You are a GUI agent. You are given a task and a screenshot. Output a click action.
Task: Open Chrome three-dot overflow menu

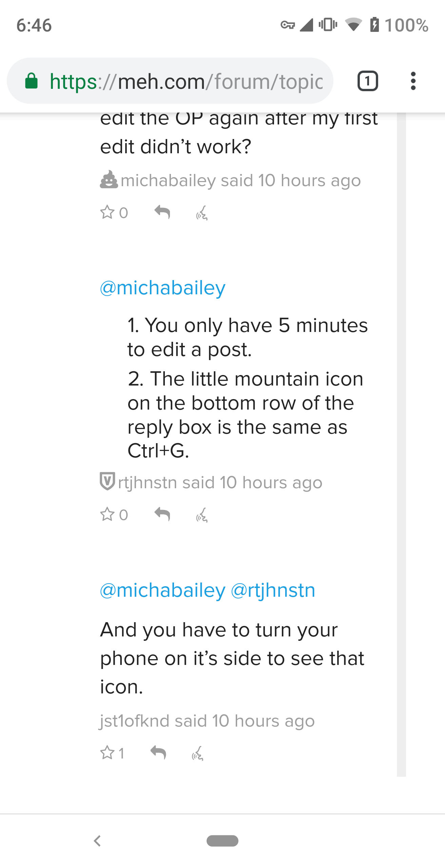point(413,81)
